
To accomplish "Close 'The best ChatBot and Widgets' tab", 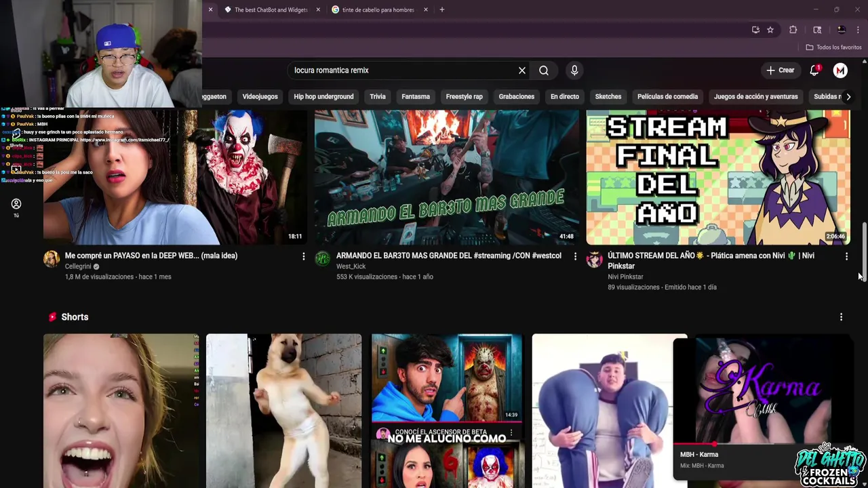I will coord(318,9).
